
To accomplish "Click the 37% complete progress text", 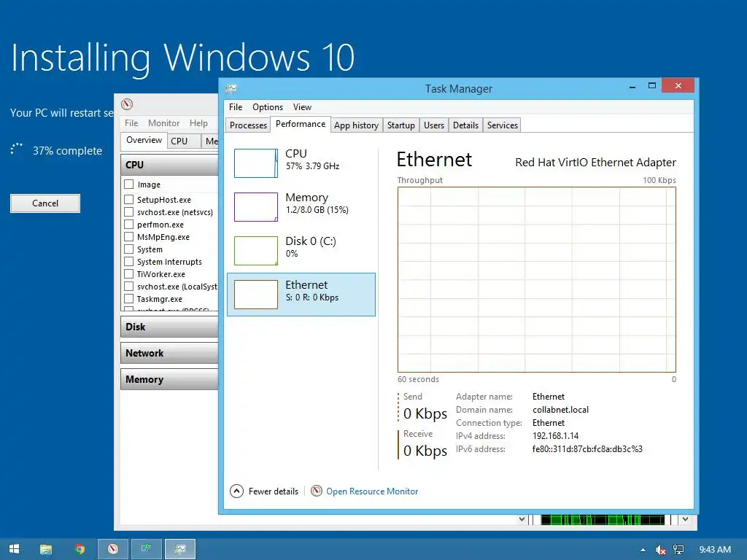I will pyautogui.click(x=67, y=151).
